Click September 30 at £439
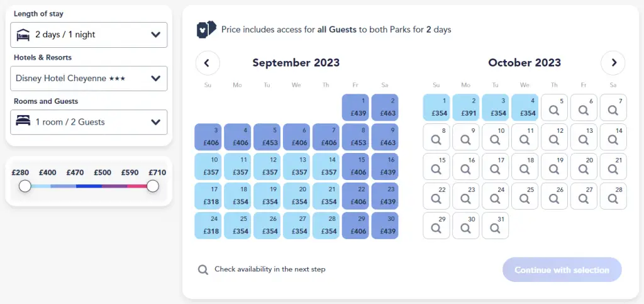The width and height of the screenshot is (644, 304). [385, 225]
